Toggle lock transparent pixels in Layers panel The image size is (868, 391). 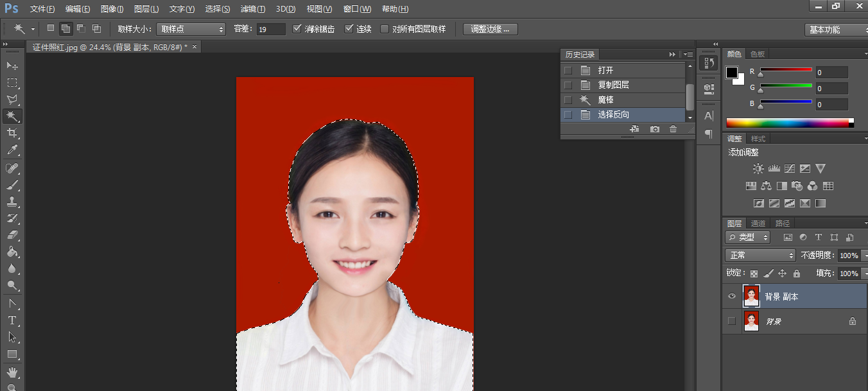[x=754, y=274]
